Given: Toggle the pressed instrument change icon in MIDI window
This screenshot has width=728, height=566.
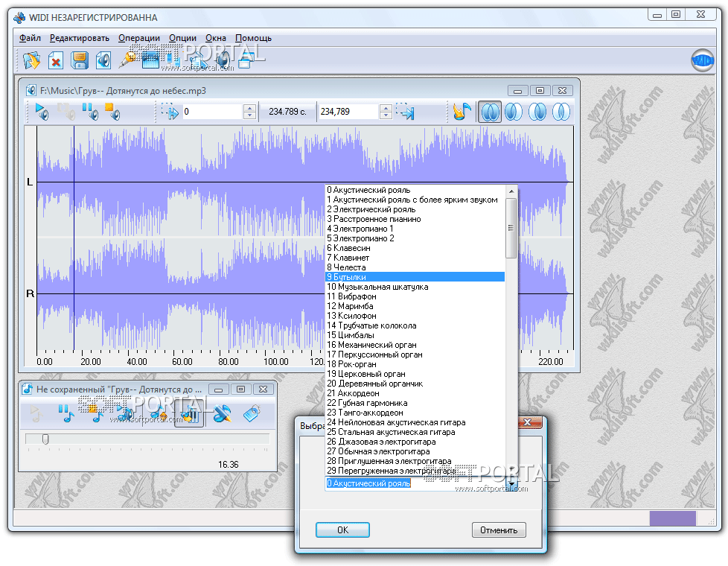Looking at the screenshot, I should (x=189, y=413).
